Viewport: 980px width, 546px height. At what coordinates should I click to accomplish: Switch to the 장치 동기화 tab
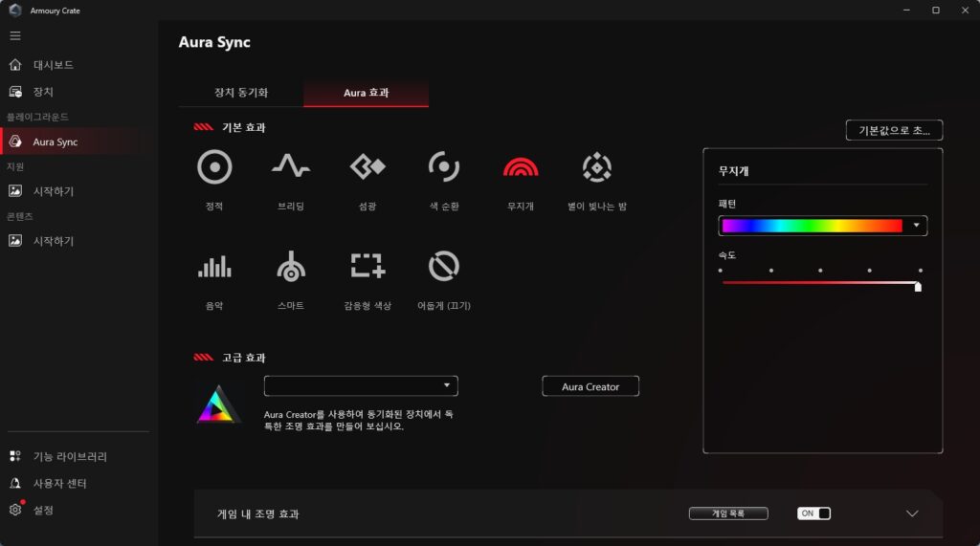pos(241,93)
